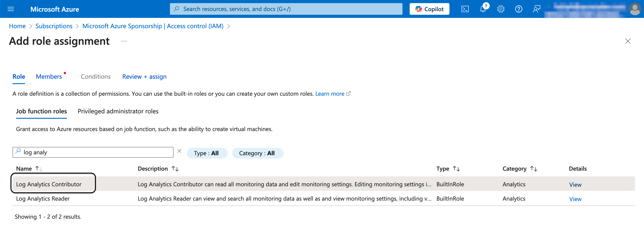Switch to the Review + assign tab
Screen dimensions: 644x229
pos(144,77)
